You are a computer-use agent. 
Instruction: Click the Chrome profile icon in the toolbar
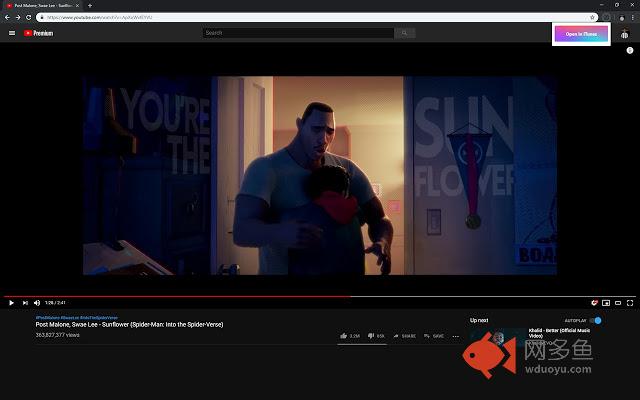622,18
